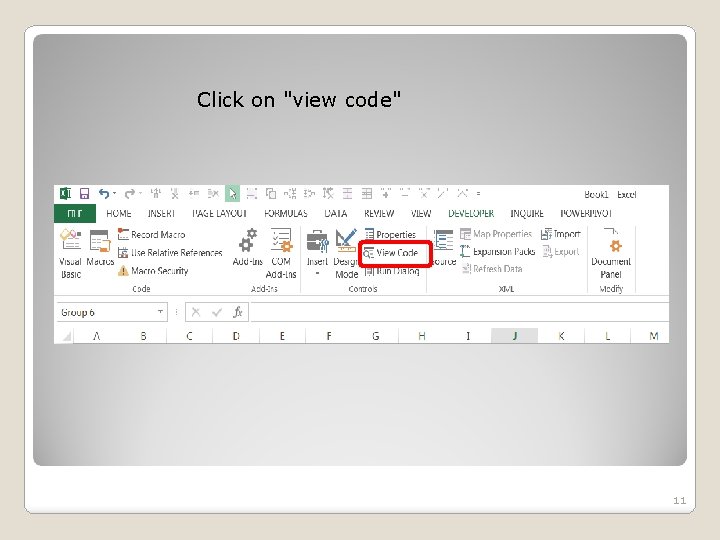Select column A header

[96, 336]
